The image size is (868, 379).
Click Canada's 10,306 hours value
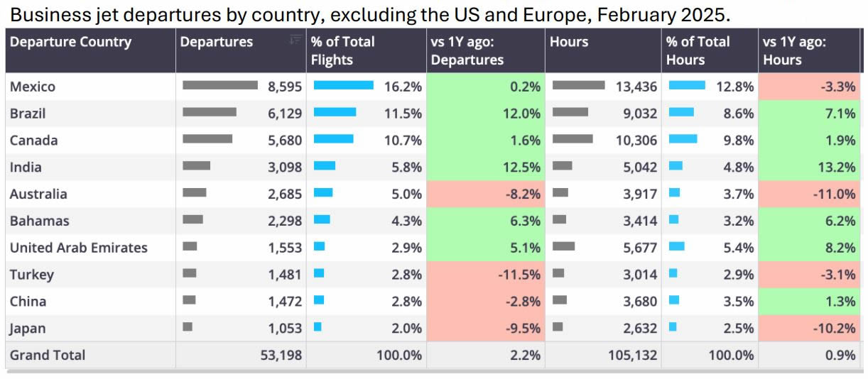(636, 141)
